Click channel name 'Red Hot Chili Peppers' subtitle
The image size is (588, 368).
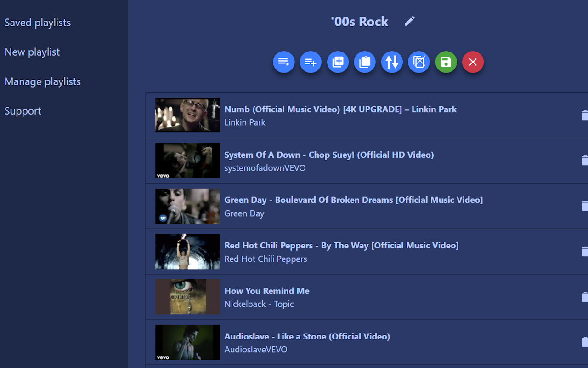266,259
